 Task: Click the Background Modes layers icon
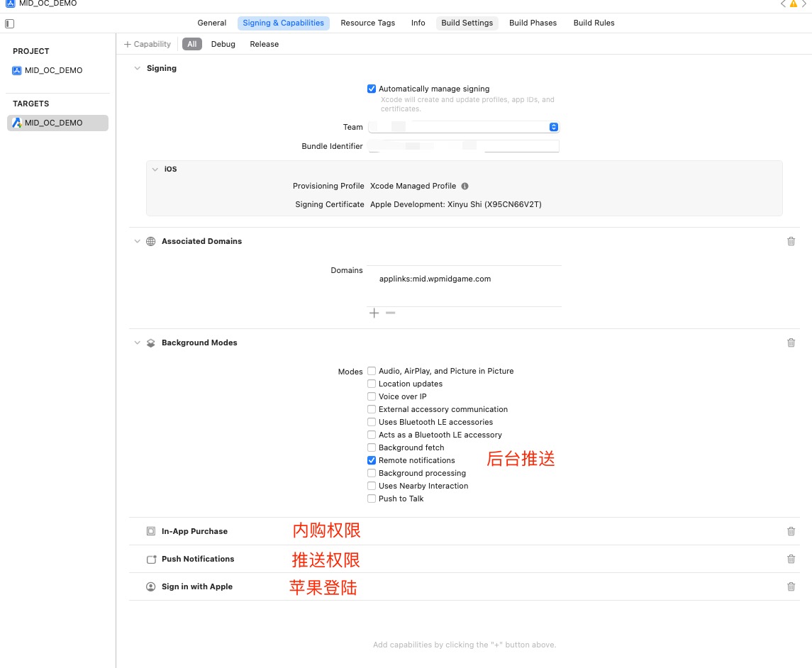[150, 343]
